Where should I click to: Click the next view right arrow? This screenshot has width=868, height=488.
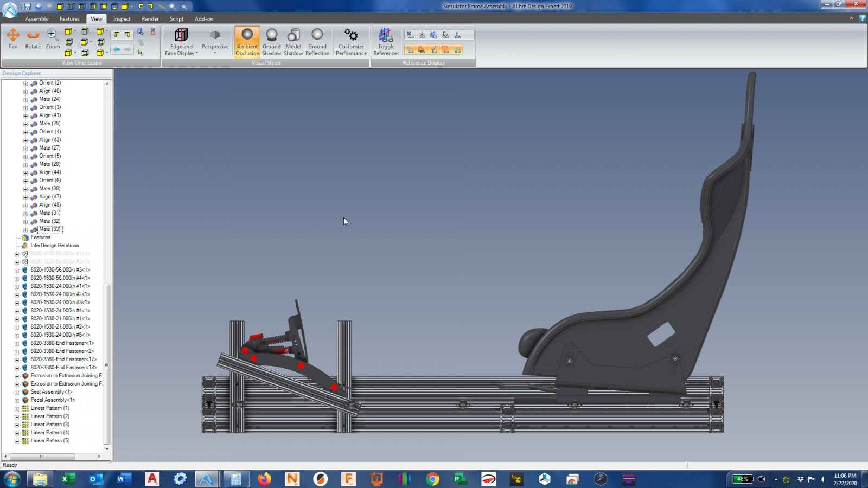click(128, 49)
